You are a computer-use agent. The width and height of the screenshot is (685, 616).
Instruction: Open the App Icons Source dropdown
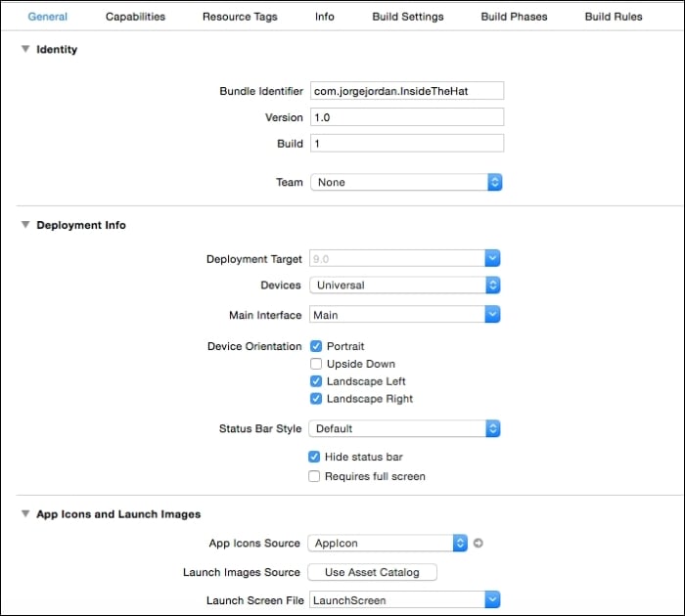pyautogui.click(x=388, y=543)
